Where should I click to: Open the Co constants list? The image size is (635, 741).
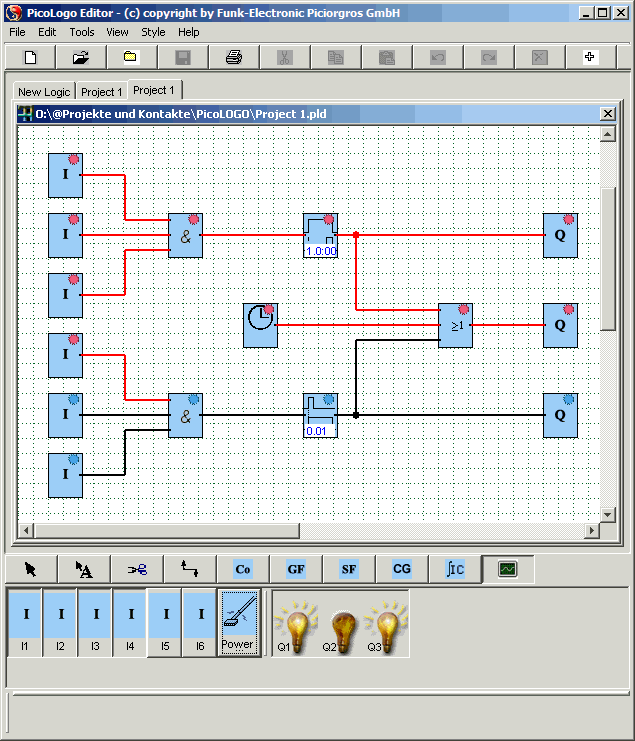242,569
